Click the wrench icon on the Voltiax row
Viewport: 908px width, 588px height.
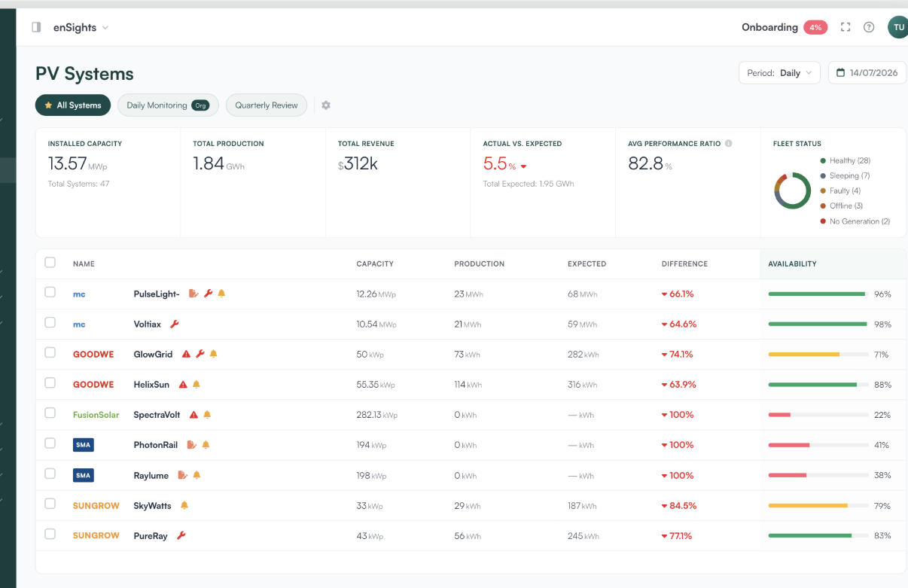[174, 324]
